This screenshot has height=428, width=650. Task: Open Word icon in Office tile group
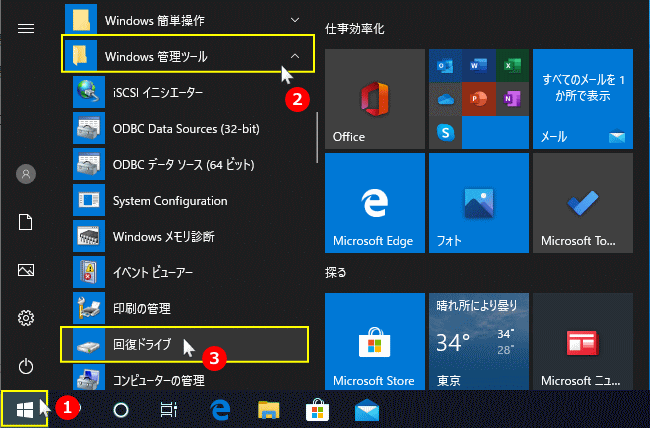pos(479,66)
